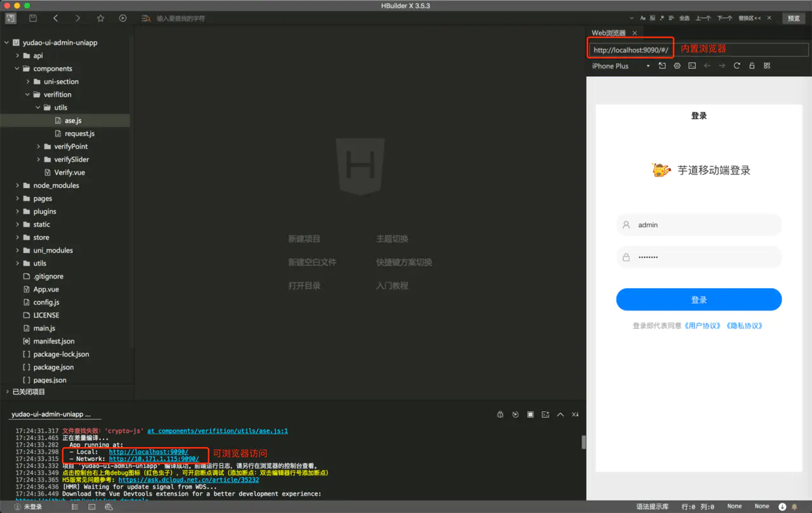Open the browser devtools gear icon
Image resolution: width=812 pixels, height=513 pixels.
[677, 66]
